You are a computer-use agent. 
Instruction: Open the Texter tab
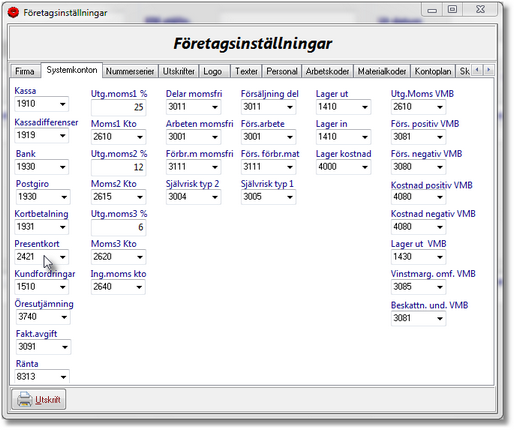(x=246, y=71)
